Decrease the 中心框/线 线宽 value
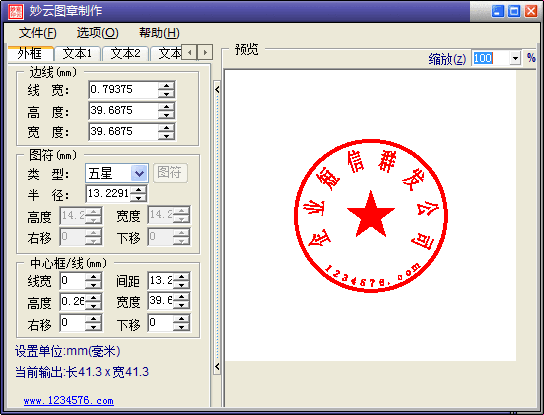This screenshot has height=415, width=544. point(93,285)
